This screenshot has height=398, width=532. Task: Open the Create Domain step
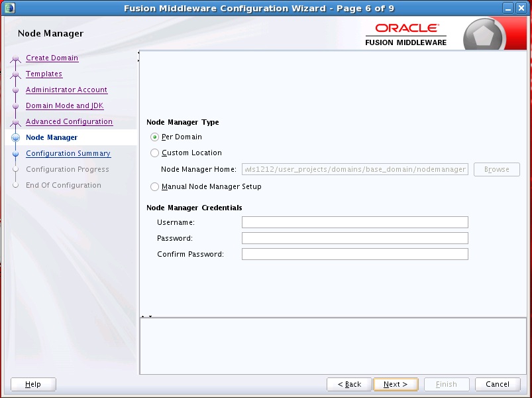click(52, 58)
